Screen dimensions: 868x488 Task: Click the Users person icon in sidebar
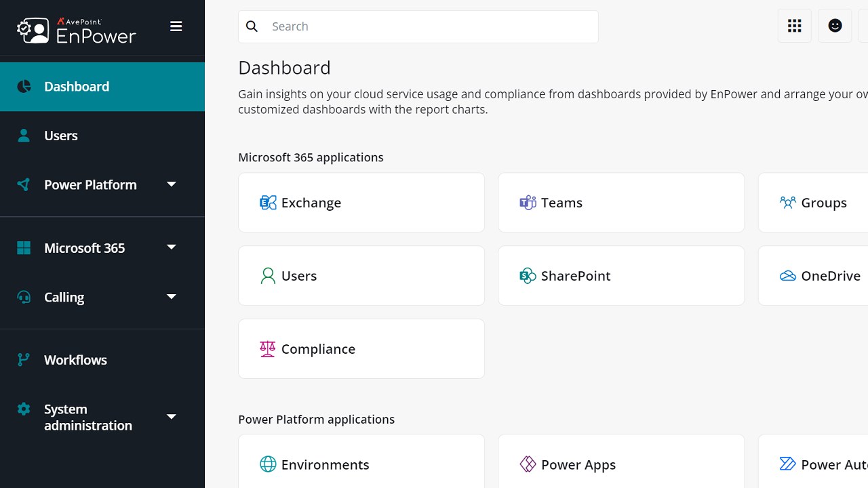24,136
